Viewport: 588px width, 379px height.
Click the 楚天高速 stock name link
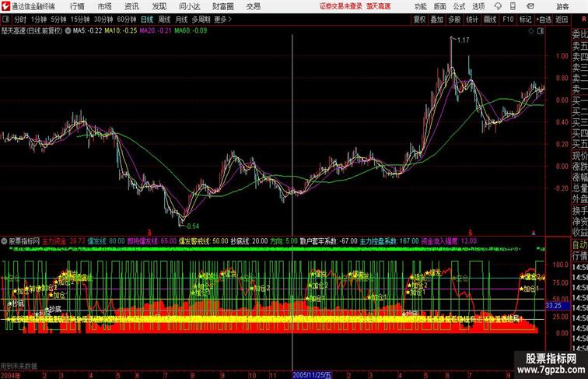378,6
